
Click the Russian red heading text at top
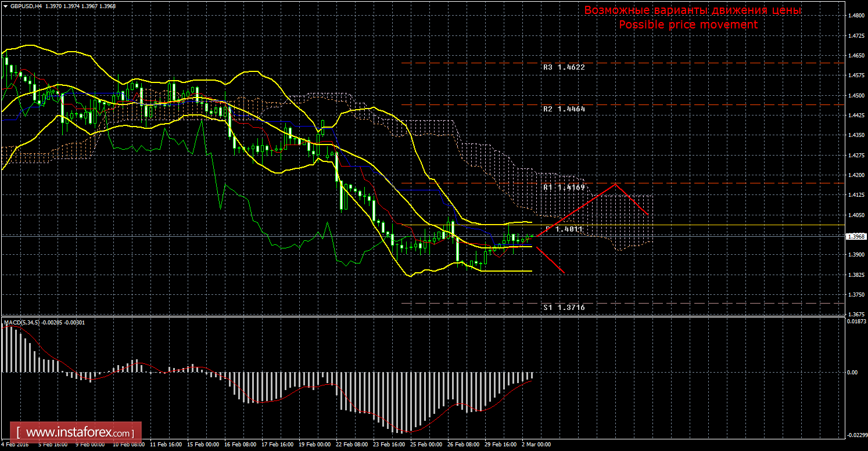(693, 11)
